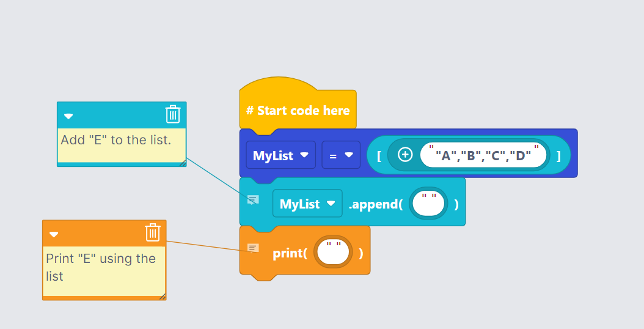644x329 pixels.
Task: Edit the "A","B","C","D" string field
Action: [483, 155]
